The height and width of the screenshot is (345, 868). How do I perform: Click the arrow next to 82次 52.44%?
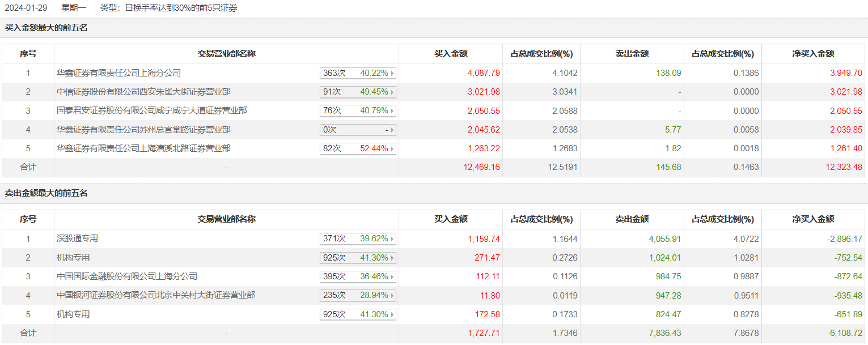[392, 148]
